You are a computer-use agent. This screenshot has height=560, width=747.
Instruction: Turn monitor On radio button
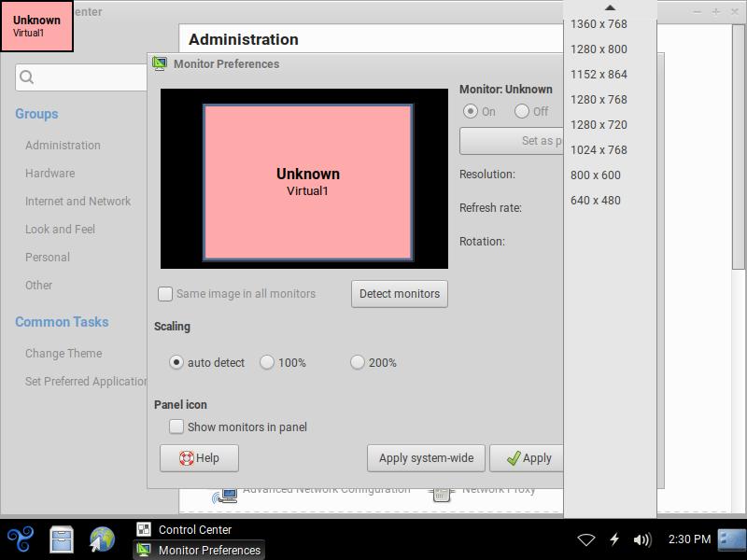click(471, 111)
